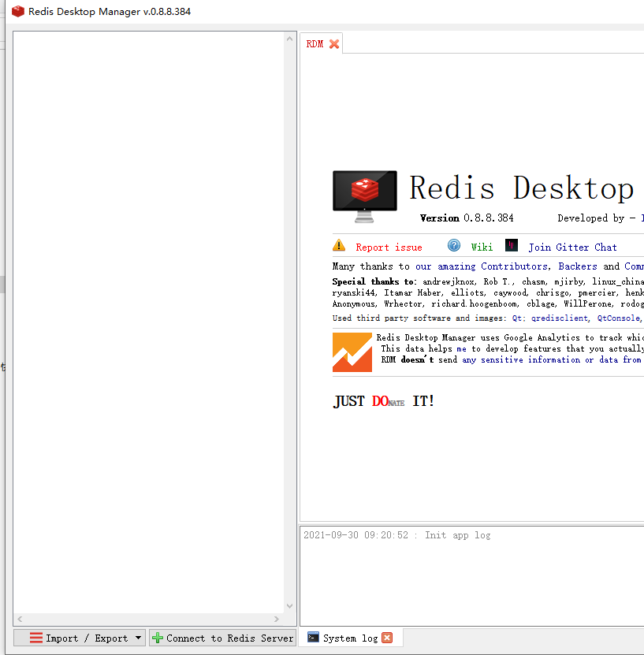Click the Init app log entry
This screenshot has height=655, width=644.
396,535
